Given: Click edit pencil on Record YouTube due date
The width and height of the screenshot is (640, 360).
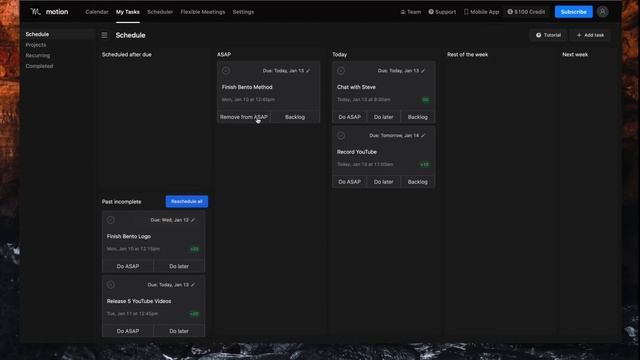Looking at the screenshot, I should click(423, 136).
